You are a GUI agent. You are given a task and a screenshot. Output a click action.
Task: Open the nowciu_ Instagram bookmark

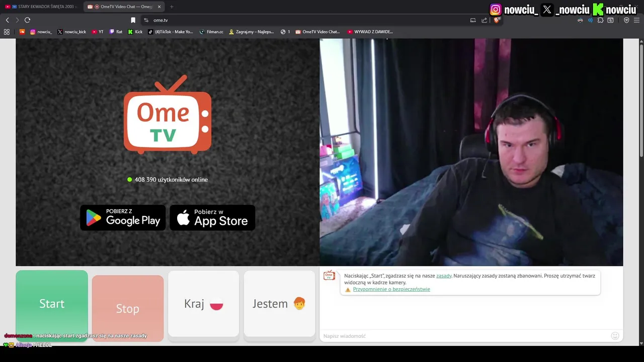[41, 32]
